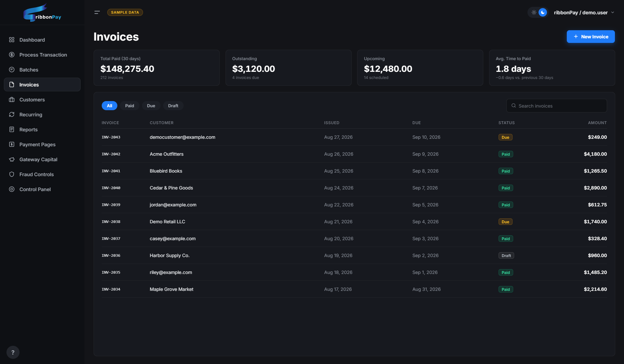Open the Customers briefcase icon

tap(12, 99)
